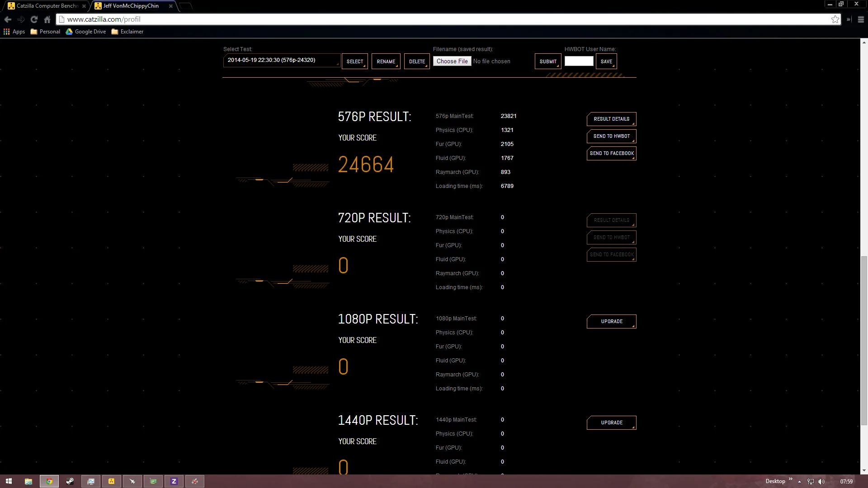The width and height of the screenshot is (868, 488).
Task: Open Steam from the taskbar
Action: [70, 481]
